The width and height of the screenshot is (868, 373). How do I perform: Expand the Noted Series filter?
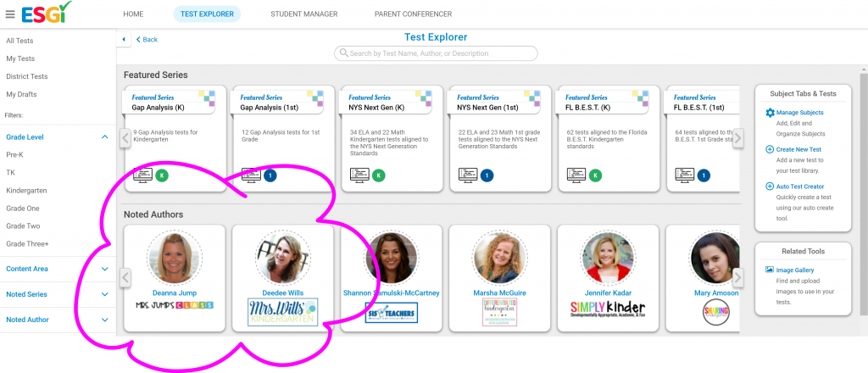pyautogui.click(x=105, y=294)
